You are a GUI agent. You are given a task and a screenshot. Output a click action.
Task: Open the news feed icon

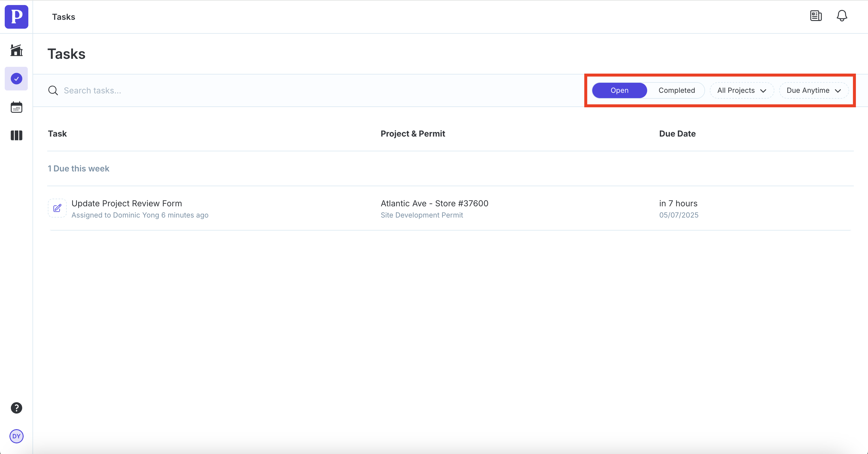pos(816,15)
